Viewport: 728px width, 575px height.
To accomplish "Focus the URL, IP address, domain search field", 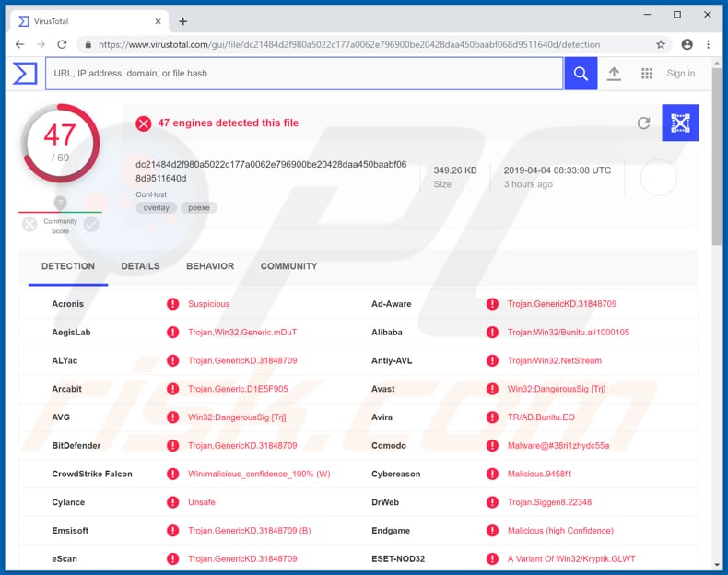I will 304,74.
